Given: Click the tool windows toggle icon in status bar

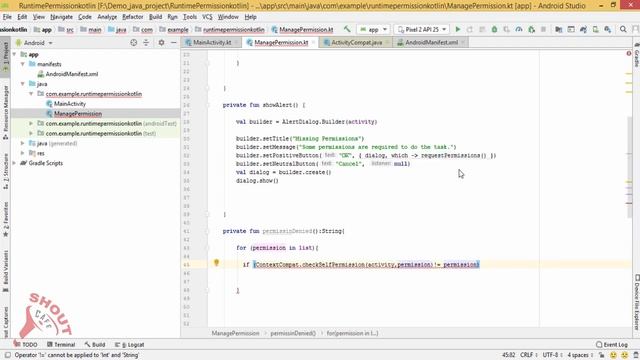Looking at the screenshot, I should pyautogui.click(x=8, y=355).
